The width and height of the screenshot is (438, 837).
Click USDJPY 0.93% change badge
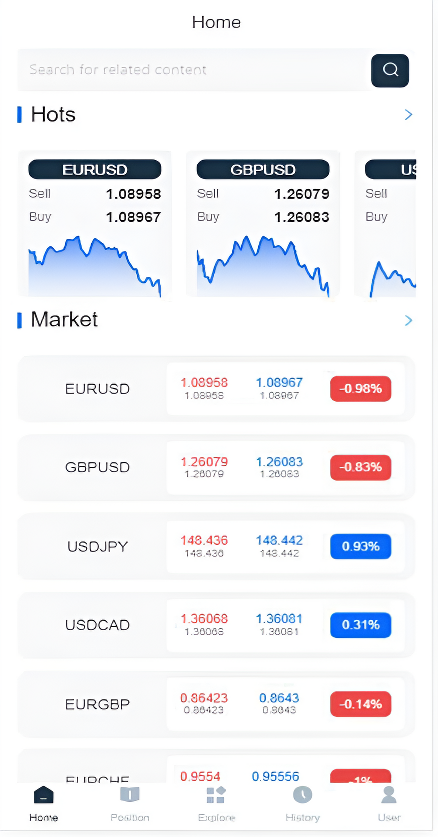[x=361, y=546]
